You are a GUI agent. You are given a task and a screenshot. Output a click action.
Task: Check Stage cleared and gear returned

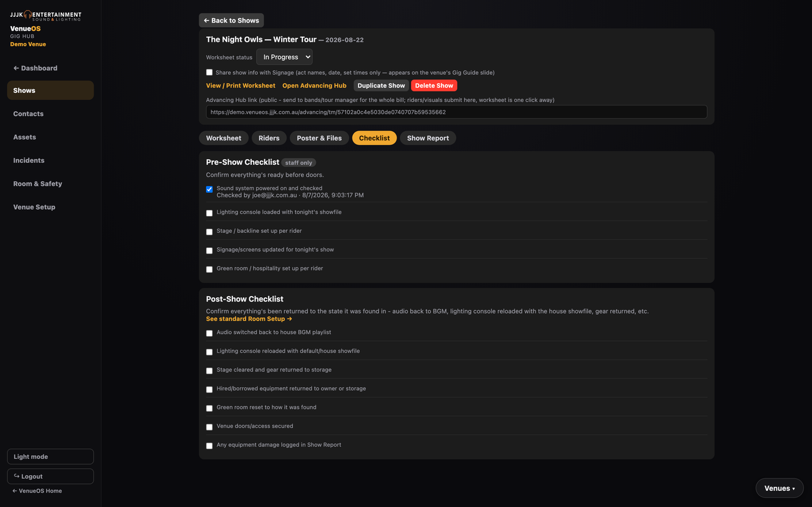[209, 371]
